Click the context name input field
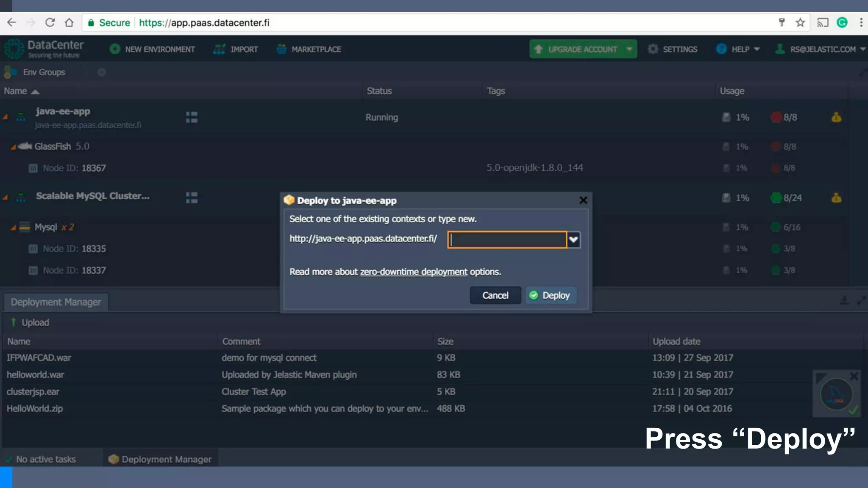The width and height of the screenshot is (868, 488). [507, 240]
